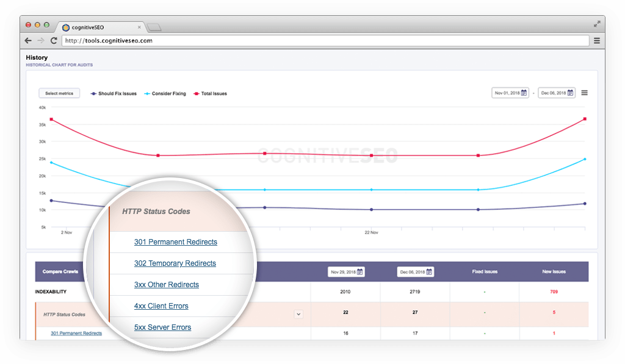Viewport: 625px width, 364px height.
Task: Click the calendar icon beside Nov 29, 2018
Action: click(359, 272)
